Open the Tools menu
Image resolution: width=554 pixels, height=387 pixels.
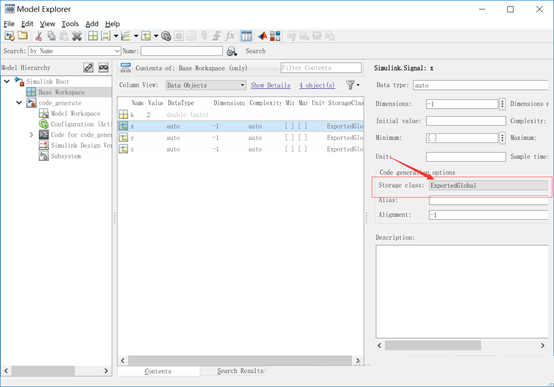click(x=70, y=24)
